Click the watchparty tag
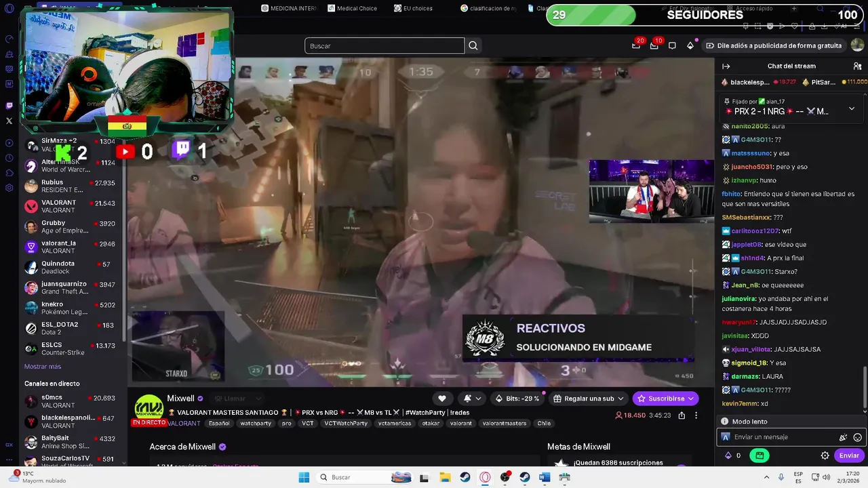868x488 pixels. [x=256, y=423]
